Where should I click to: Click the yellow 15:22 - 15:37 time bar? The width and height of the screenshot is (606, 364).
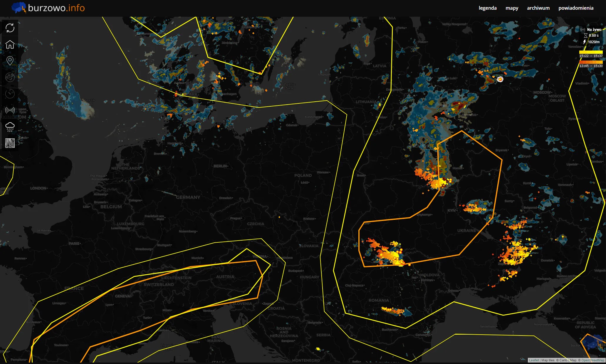[591, 52]
